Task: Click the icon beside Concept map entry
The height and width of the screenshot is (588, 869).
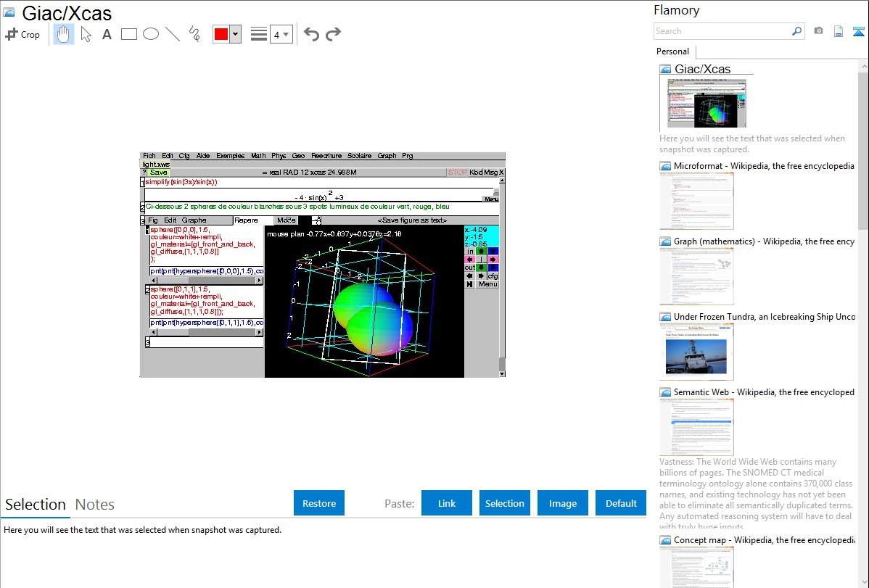Action: pos(665,539)
